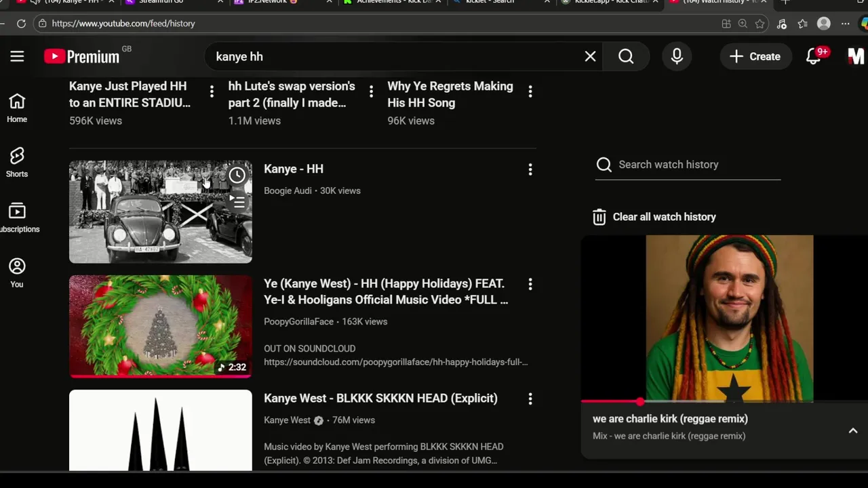Go to Home in the sidebar
The height and width of the screenshot is (488, 868).
pyautogui.click(x=17, y=108)
